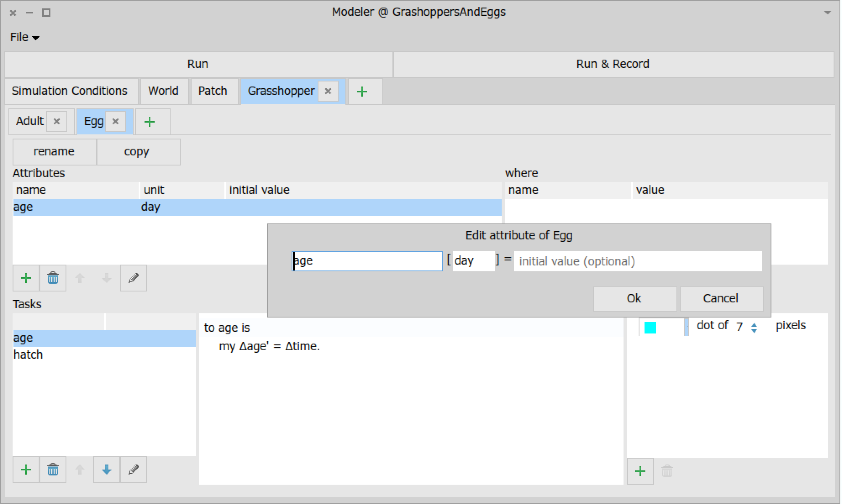Click the 'to age is' code line

pos(227,328)
